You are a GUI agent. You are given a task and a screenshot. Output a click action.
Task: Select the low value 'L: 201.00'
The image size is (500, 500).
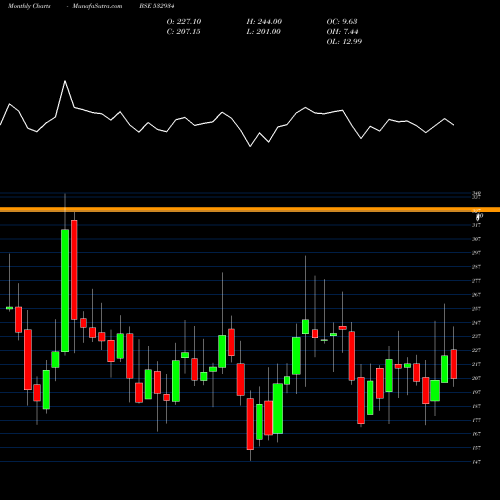(x=263, y=32)
